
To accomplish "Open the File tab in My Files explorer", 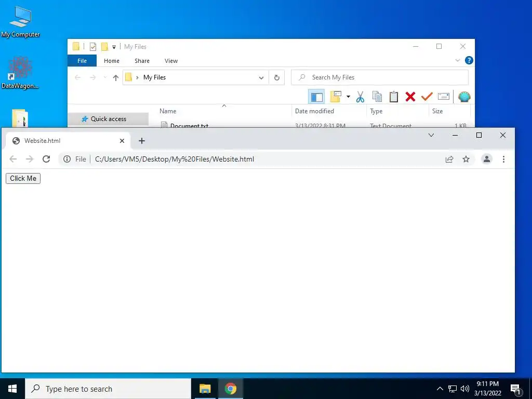I will (82, 61).
